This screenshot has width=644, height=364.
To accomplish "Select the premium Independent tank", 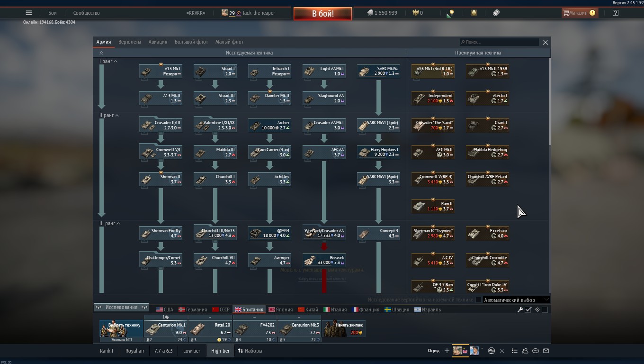I will (433, 98).
